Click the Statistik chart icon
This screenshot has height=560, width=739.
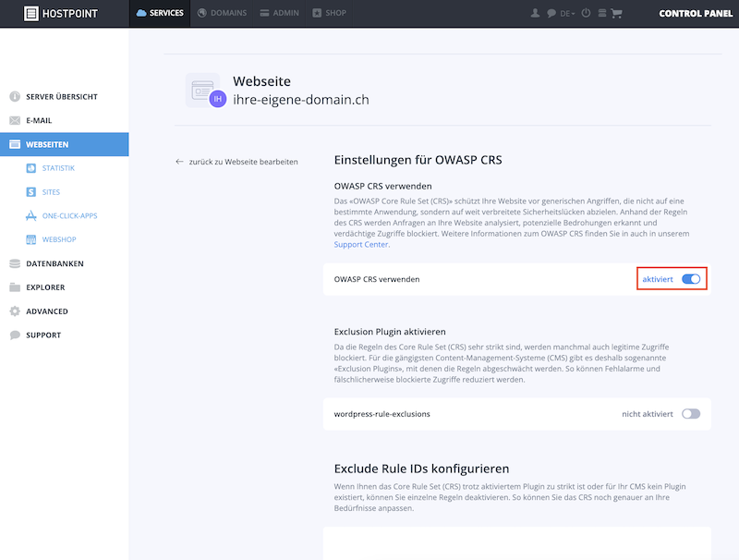point(31,168)
